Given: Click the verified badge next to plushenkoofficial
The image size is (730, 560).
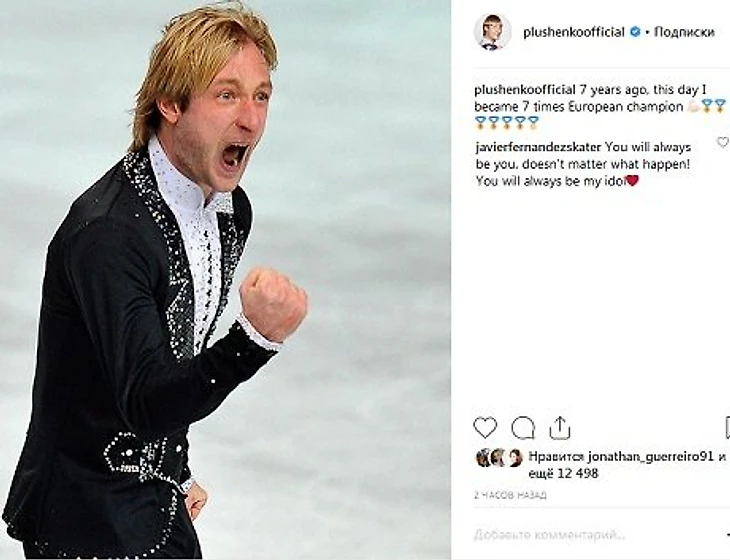Looking at the screenshot, I should tap(635, 32).
